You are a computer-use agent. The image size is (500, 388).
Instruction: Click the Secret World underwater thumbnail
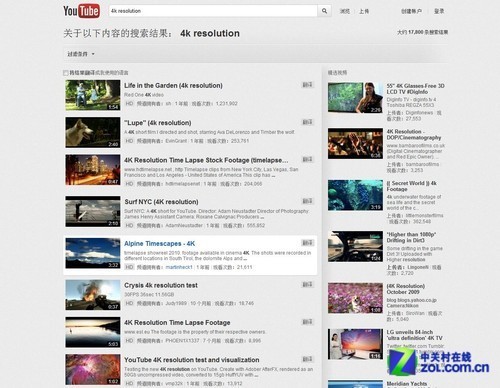(x=355, y=195)
